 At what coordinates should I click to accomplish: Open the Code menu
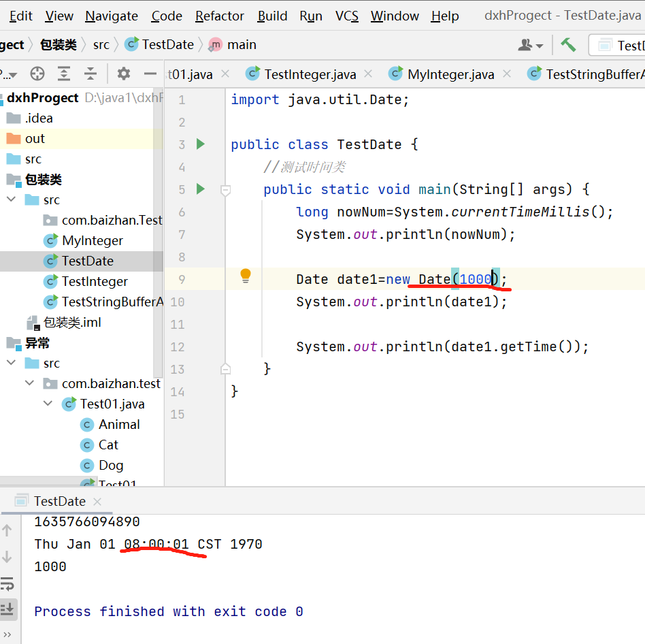(167, 16)
